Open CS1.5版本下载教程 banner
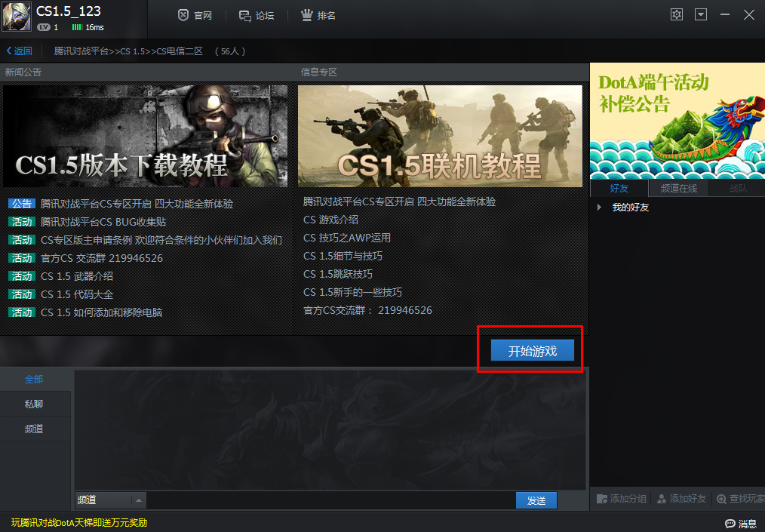This screenshot has width=765, height=532. point(146,136)
